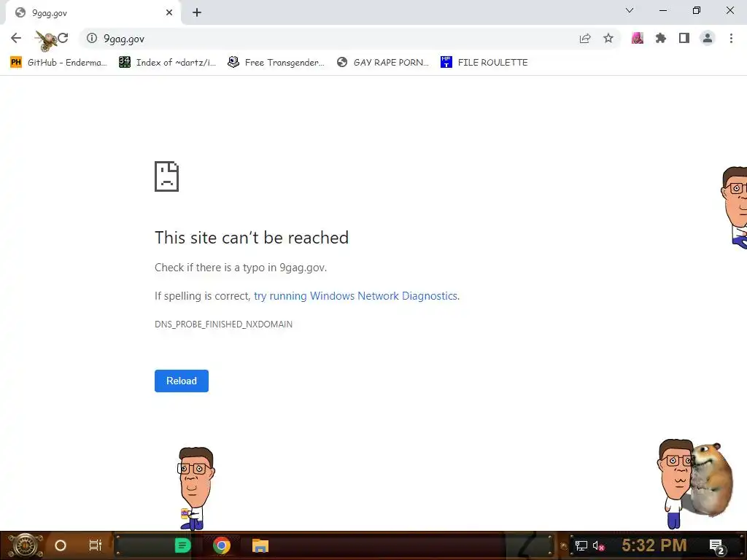This screenshot has width=747, height=560.
Task: Open the pink extension icon
Action: 638,38
